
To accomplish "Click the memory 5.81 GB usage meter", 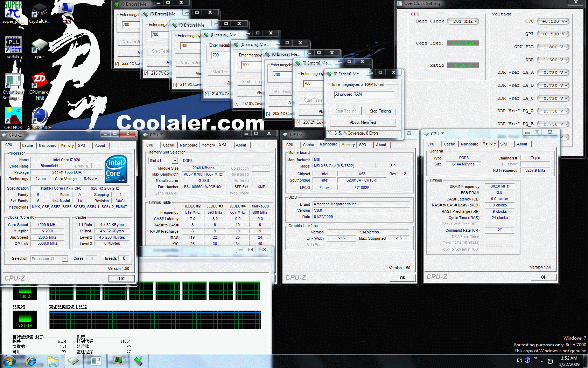I will 25,320.
